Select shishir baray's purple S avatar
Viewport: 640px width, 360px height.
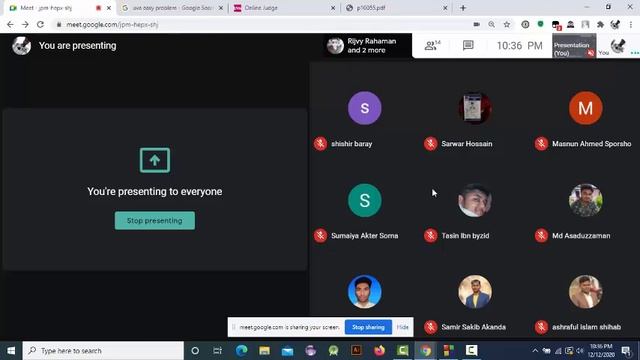tap(364, 108)
